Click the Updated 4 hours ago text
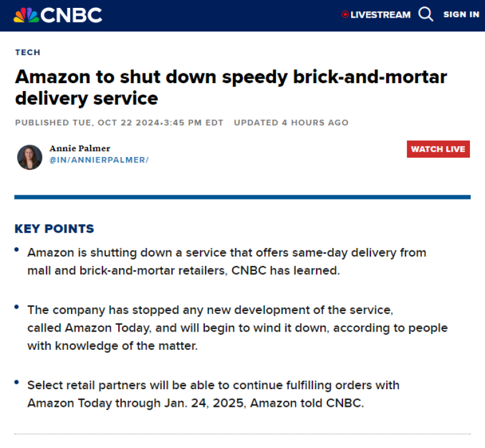The height and width of the screenshot is (448, 485). pyautogui.click(x=291, y=122)
